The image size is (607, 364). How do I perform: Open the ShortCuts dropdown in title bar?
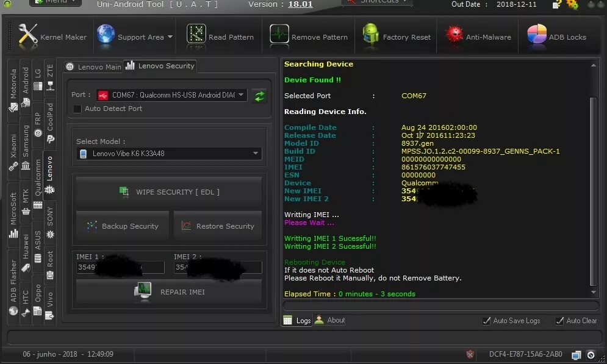tap(378, 2)
